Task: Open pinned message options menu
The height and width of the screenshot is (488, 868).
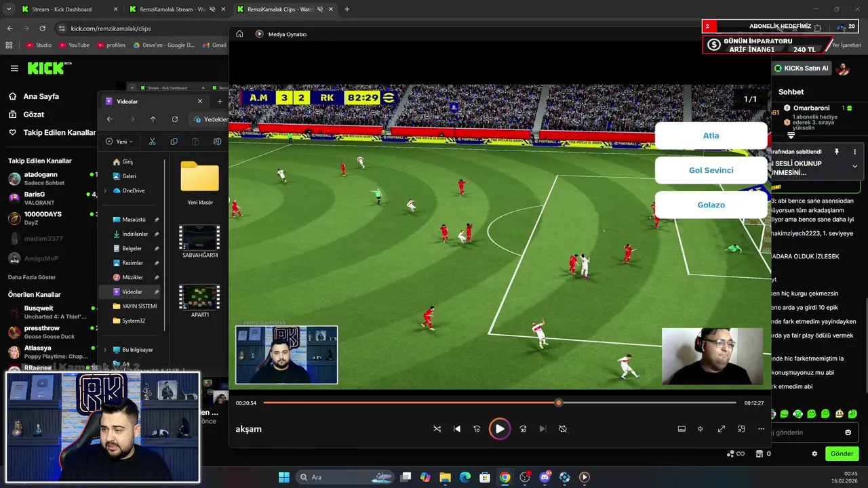Action: [854, 152]
